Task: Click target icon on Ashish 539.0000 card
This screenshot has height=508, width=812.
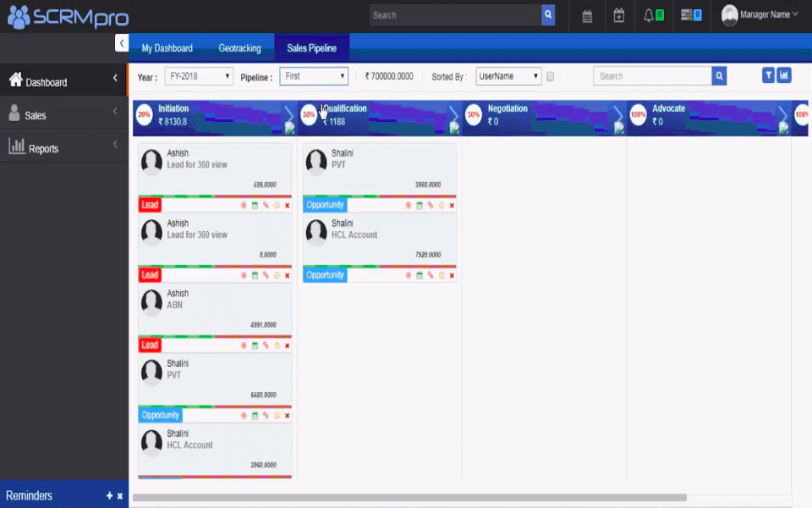Action: coord(244,205)
